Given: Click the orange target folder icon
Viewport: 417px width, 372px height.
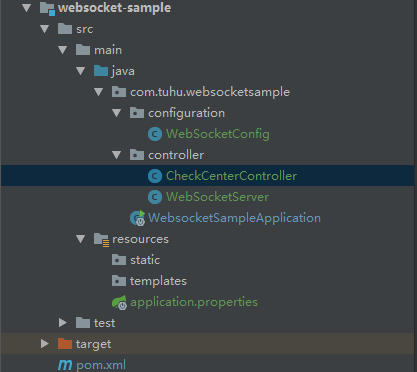Looking at the screenshot, I should pos(65,344).
